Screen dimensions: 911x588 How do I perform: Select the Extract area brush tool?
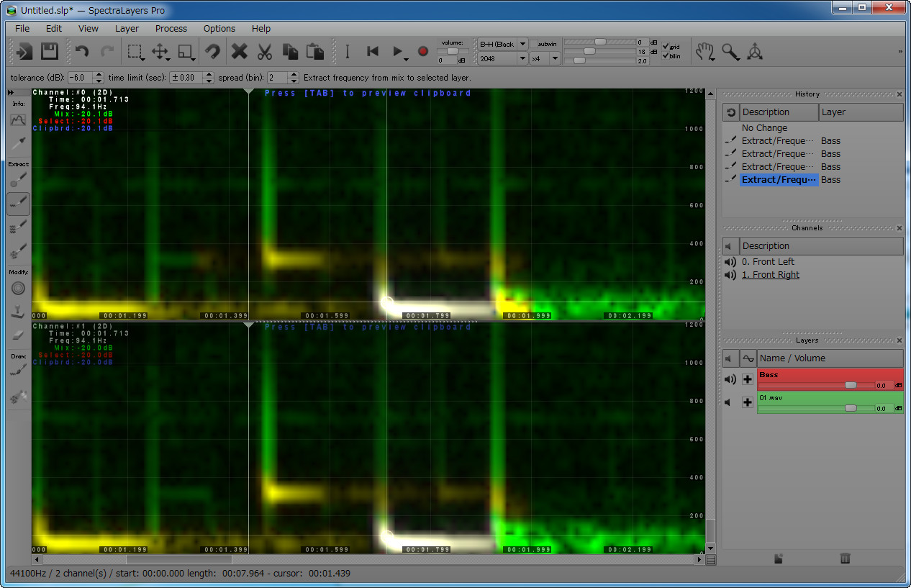click(18, 180)
